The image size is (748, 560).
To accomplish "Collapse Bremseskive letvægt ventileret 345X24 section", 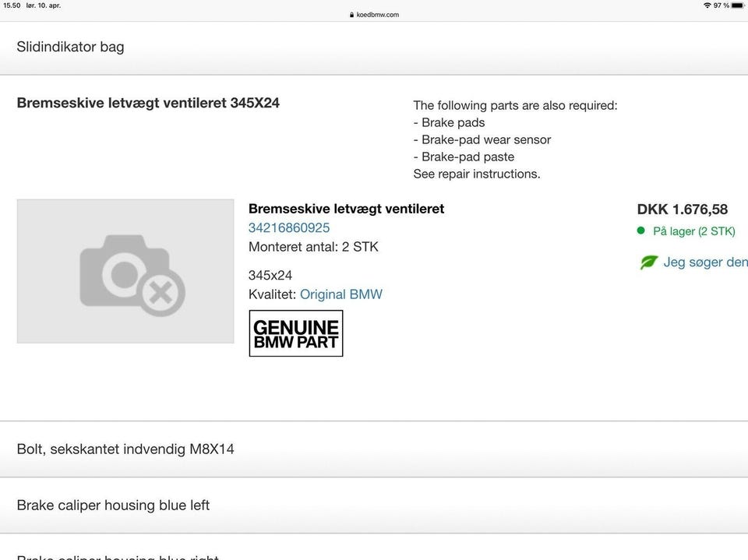I will 148,103.
